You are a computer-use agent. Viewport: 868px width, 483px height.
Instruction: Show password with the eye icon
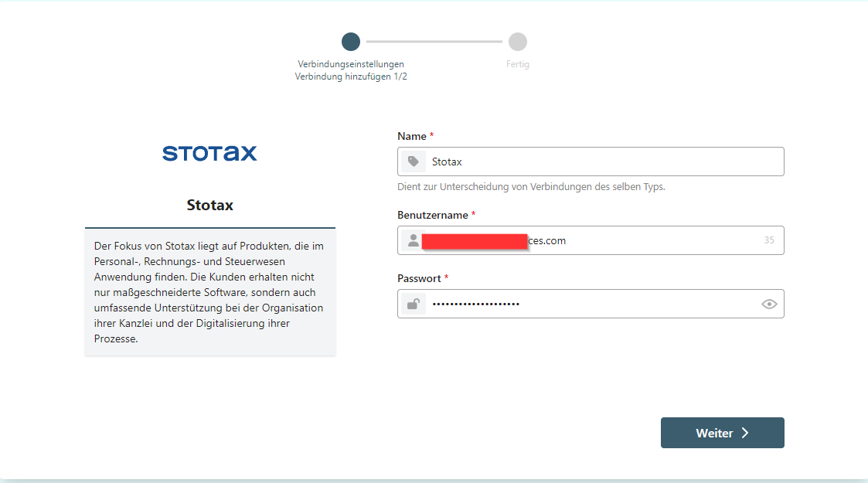(769, 304)
